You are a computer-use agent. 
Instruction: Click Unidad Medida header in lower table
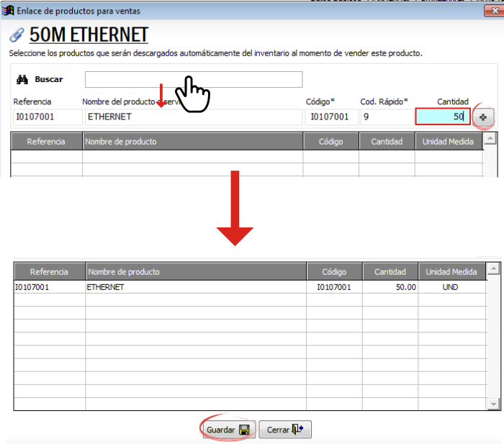point(451,272)
